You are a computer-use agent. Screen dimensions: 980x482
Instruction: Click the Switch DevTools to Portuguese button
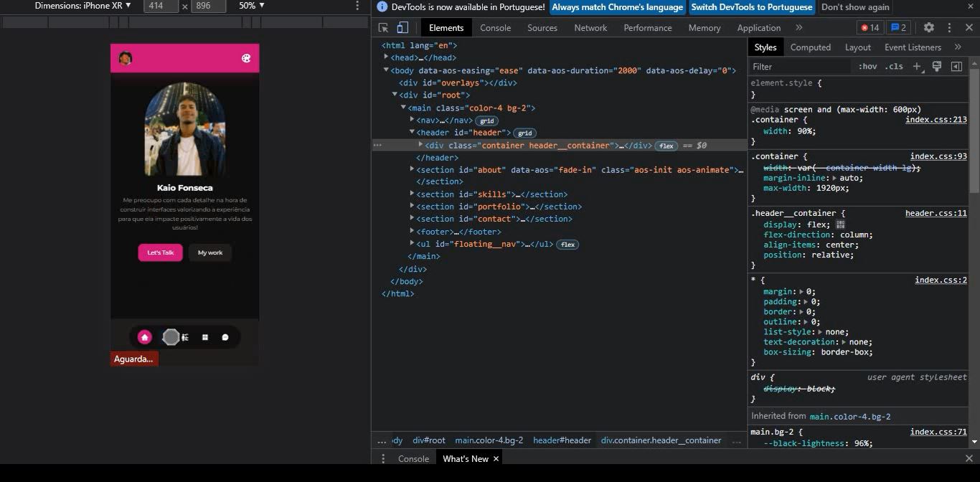[x=752, y=7]
